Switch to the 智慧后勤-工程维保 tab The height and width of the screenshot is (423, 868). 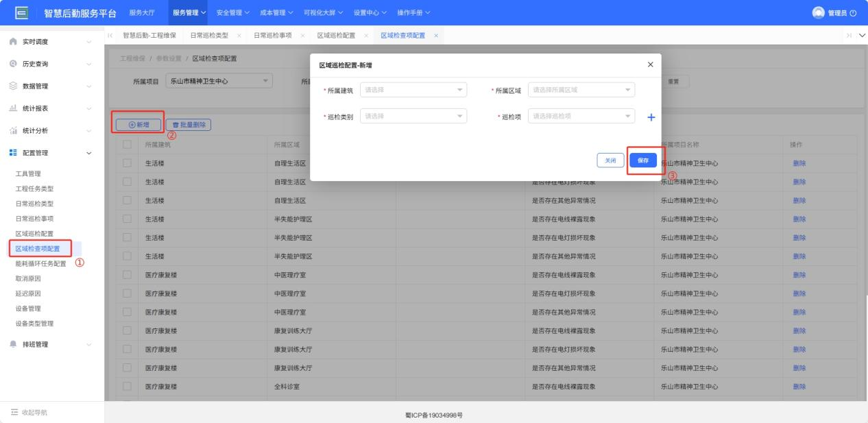(x=149, y=36)
